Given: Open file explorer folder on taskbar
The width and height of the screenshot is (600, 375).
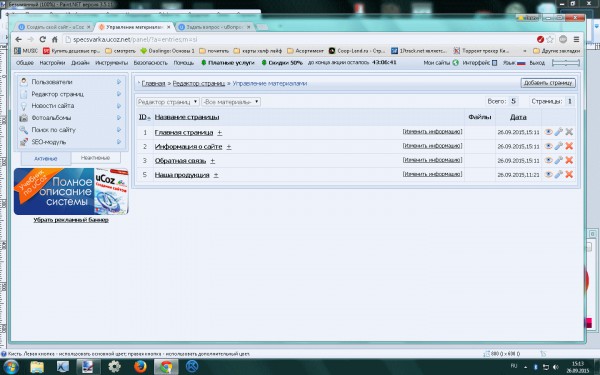Looking at the screenshot, I should (x=37, y=367).
